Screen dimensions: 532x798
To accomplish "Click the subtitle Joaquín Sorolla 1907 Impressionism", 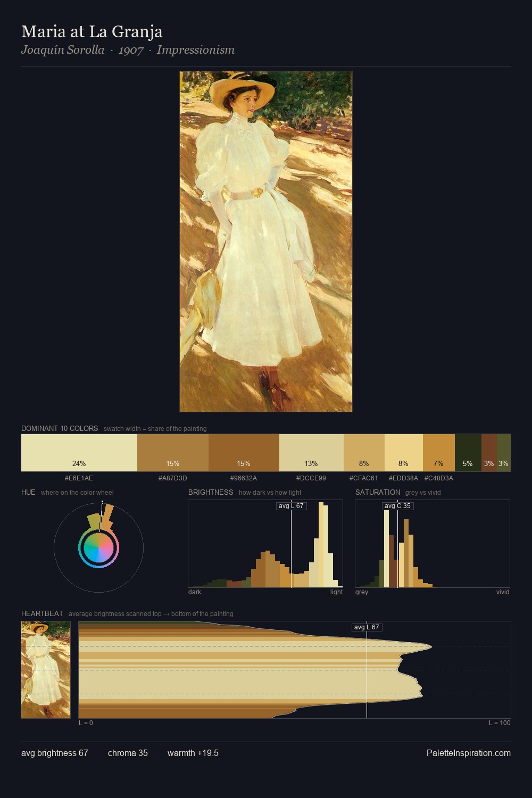I will click(x=128, y=50).
